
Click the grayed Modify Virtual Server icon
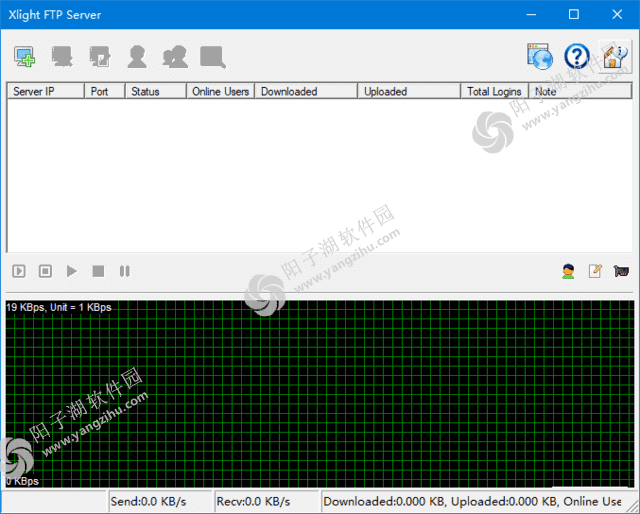(100, 56)
